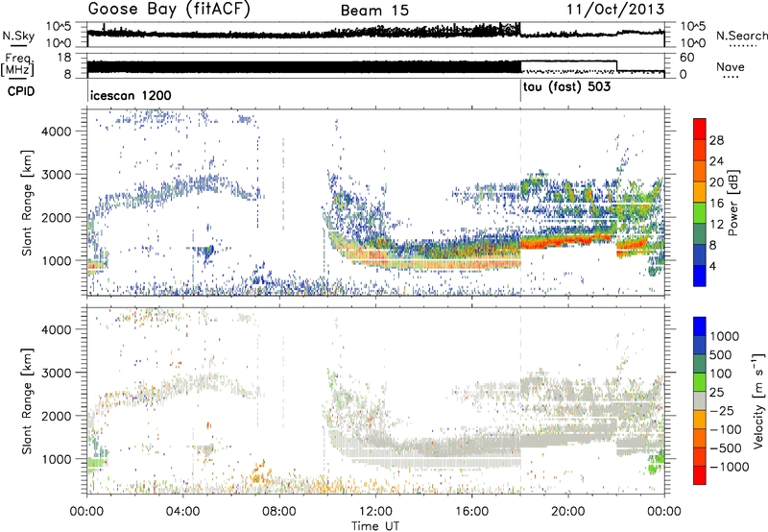Pick the bright blue bottom segment of Power colorbar
Image resolution: width=768 pixels, height=532 pixels.
[x=700, y=277]
